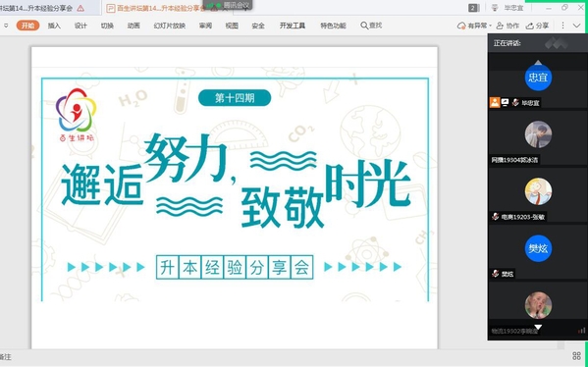Screen dimensions: 588x367
Task: Click the network signal bars icon in meeting panel
Action: [x=581, y=331]
